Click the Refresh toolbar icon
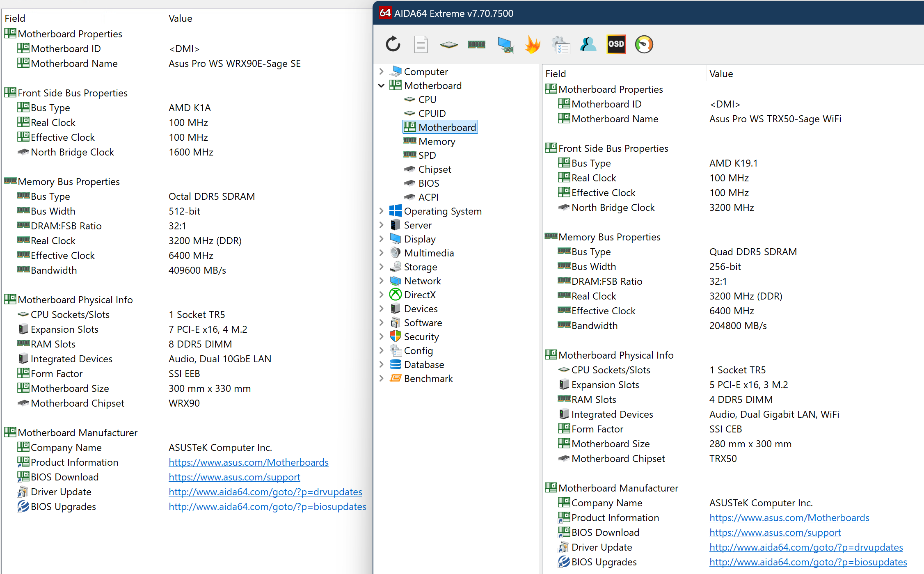The width and height of the screenshot is (924, 574). [x=393, y=44]
